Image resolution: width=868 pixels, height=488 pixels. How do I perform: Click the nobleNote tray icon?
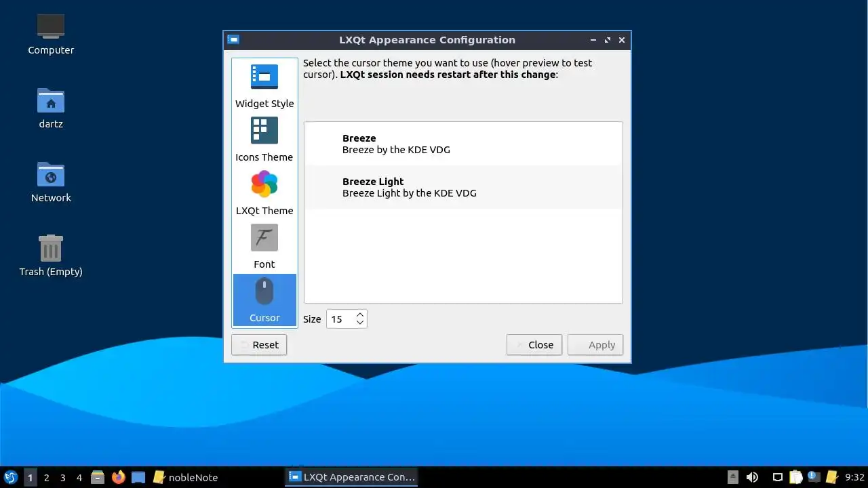point(831,477)
